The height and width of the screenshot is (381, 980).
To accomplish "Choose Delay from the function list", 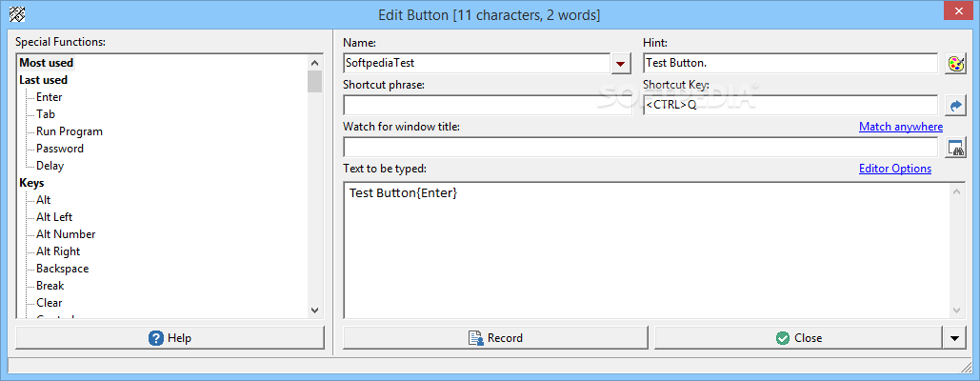I will 50,166.
